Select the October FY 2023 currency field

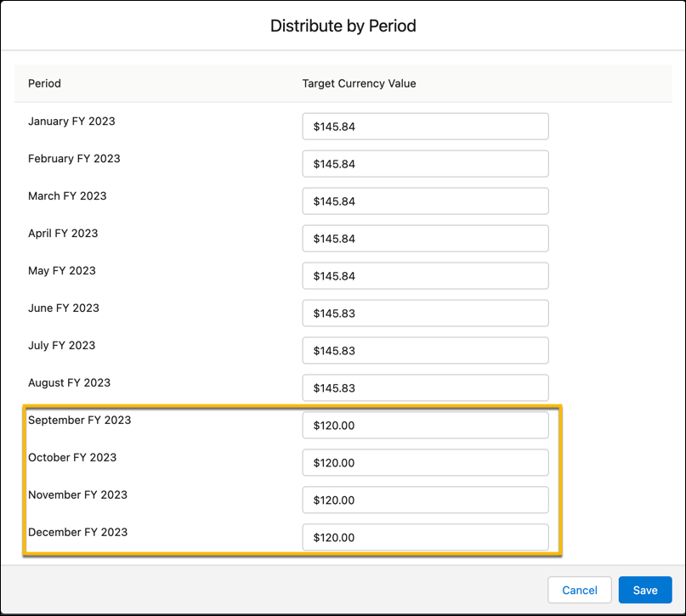[x=425, y=462]
